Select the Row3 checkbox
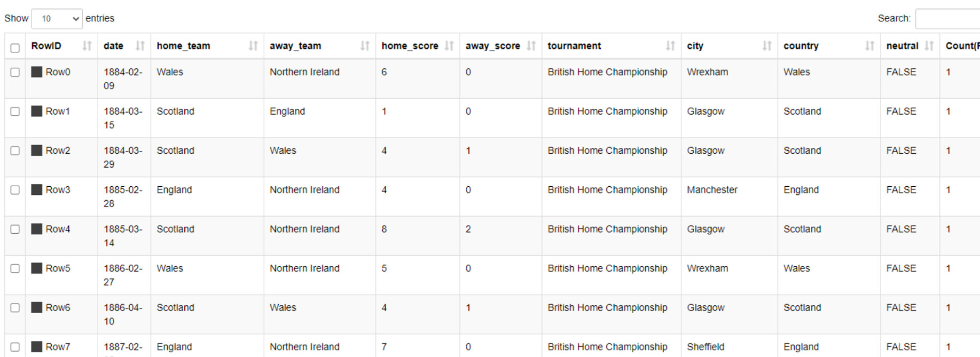The height and width of the screenshot is (357, 980). 15,190
